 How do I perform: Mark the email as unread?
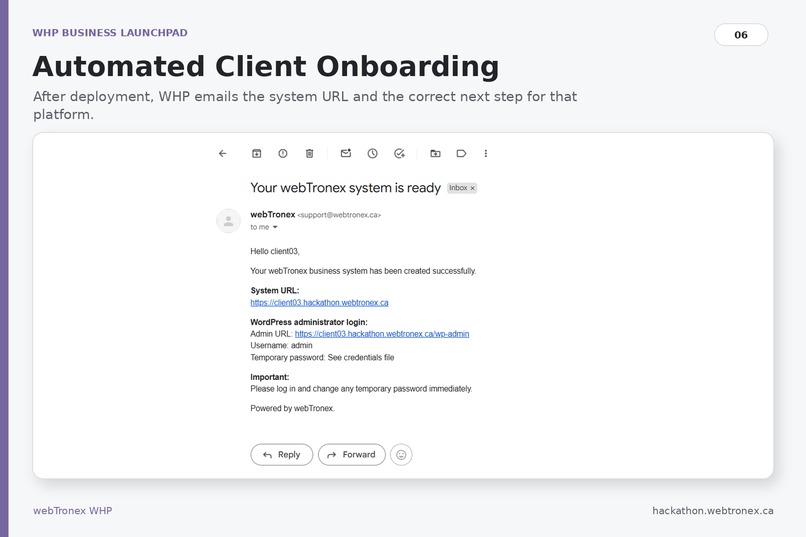pos(346,153)
